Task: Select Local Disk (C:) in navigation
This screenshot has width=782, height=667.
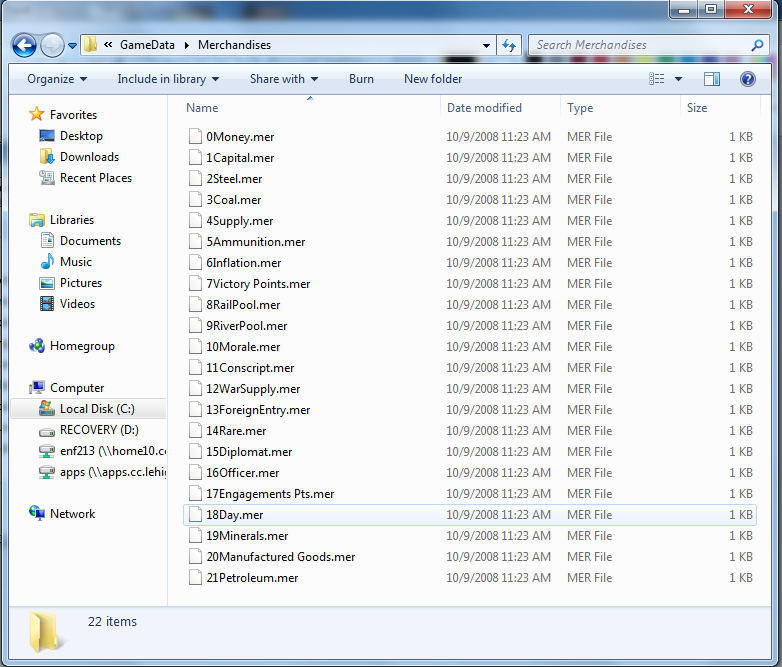Action: (x=96, y=409)
